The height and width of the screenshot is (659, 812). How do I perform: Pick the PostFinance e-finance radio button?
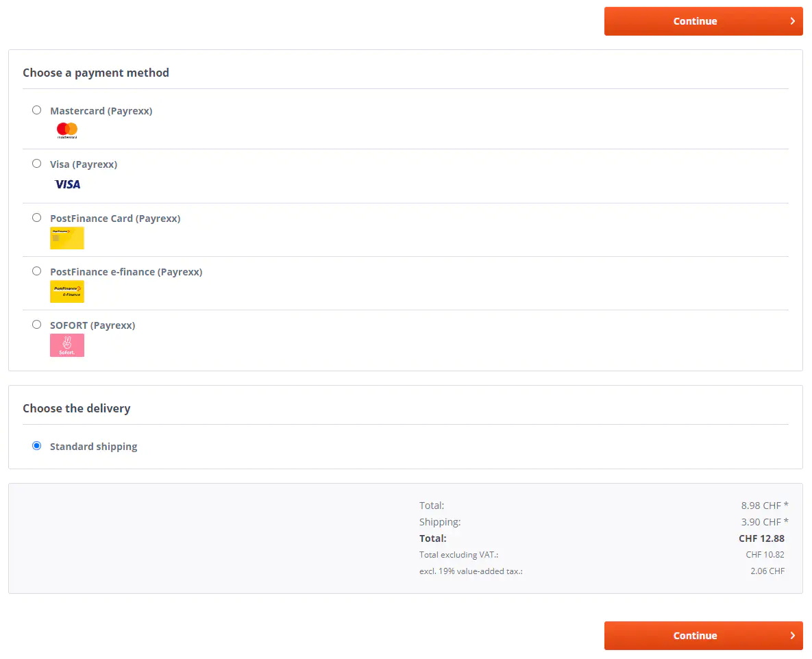(x=37, y=271)
